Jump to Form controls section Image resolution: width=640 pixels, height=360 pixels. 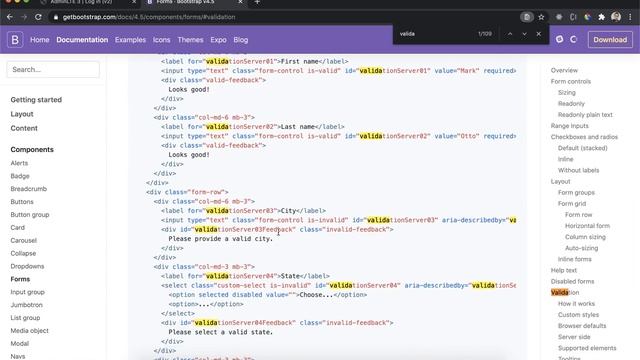coord(571,81)
